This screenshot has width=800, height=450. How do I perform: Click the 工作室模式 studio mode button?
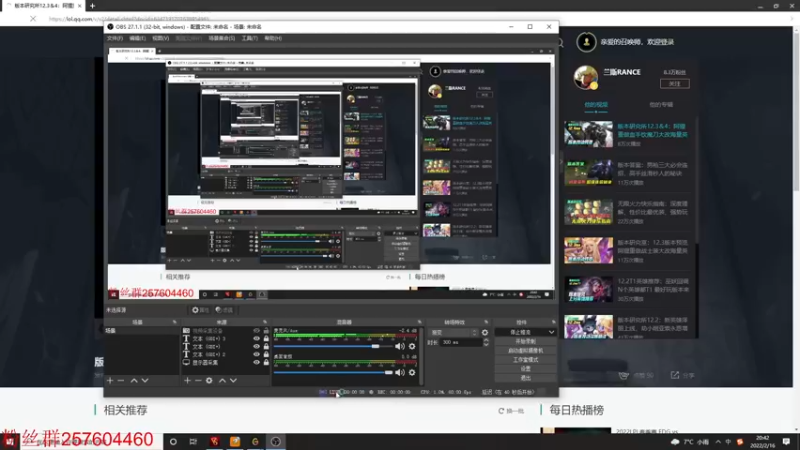[x=525, y=360]
